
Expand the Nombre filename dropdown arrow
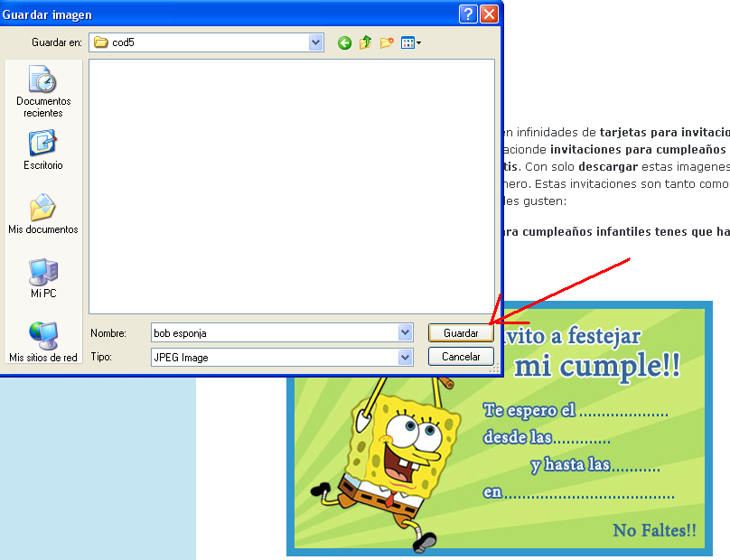coord(405,332)
